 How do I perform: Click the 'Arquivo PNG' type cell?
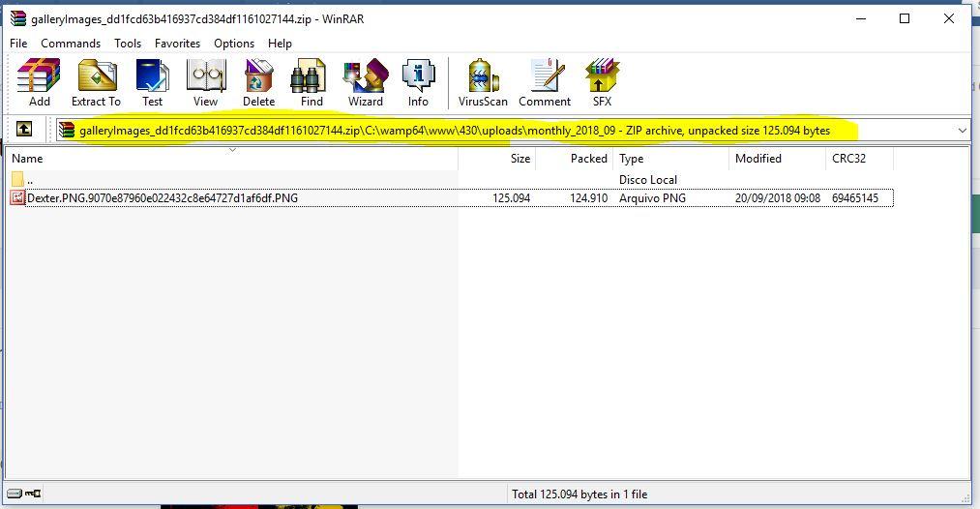pos(652,197)
